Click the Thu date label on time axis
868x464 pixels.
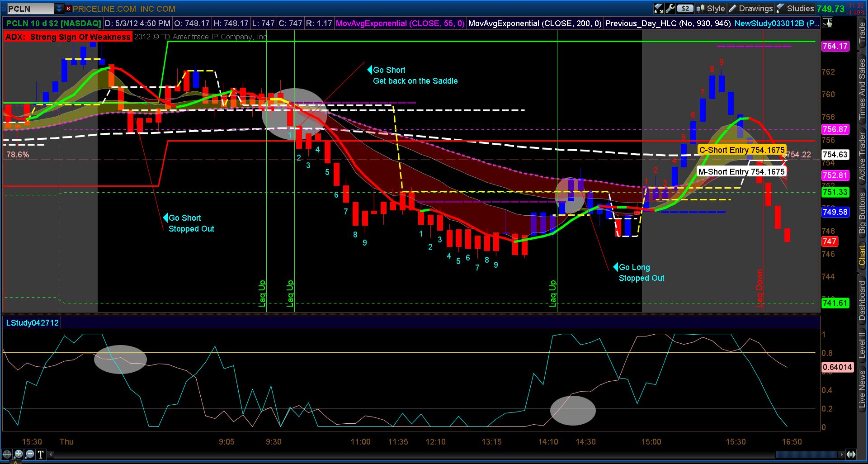pyautogui.click(x=66, y=442)
